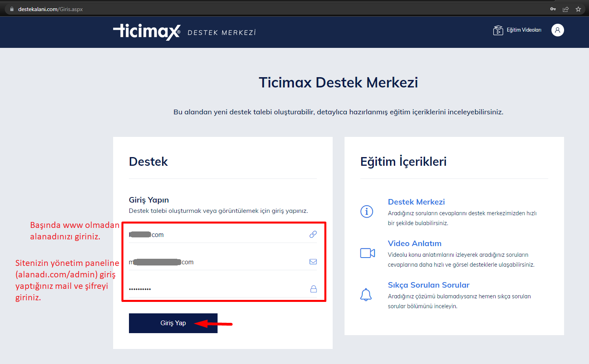The height and width of the screenshot is (364, 589).
Task: Click the envelope icon in email field
Action: pos(313,262)
